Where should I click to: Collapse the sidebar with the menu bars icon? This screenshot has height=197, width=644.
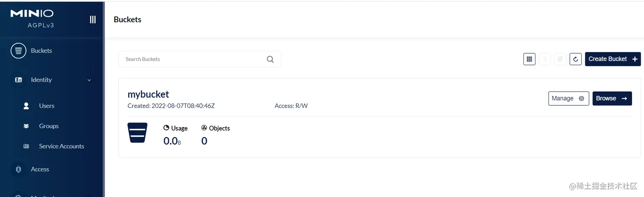click(92, 20)
